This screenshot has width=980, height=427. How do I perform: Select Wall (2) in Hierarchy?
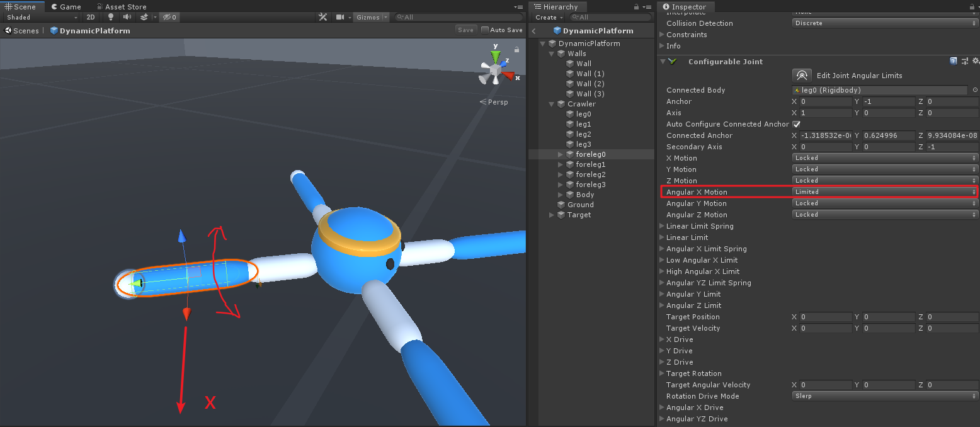click(x=590, y=84)
